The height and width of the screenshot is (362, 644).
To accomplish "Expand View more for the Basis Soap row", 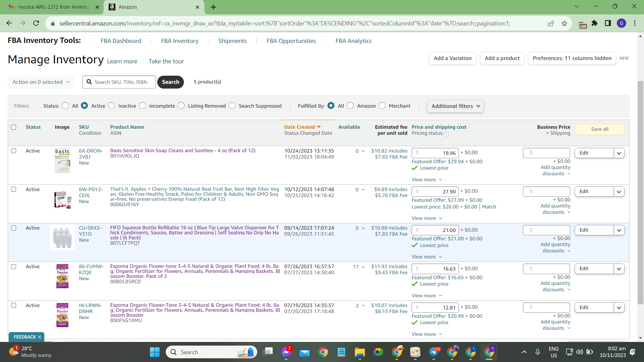I will click(427, 180).
